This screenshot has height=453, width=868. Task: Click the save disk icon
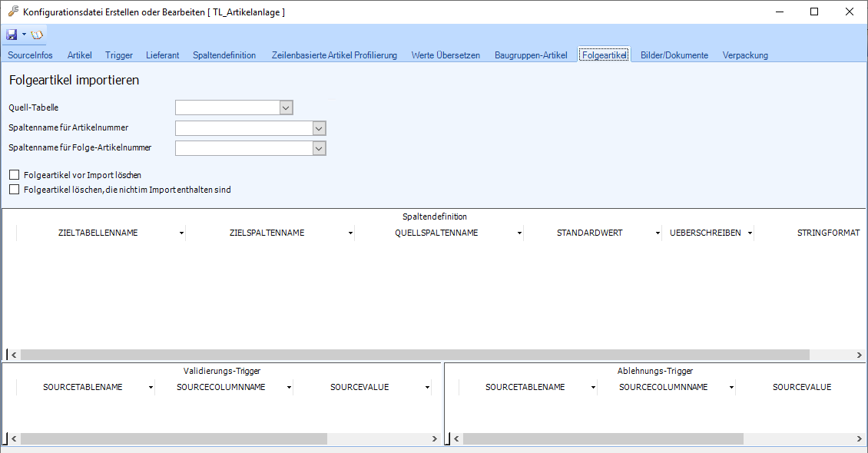coord(12,35)
